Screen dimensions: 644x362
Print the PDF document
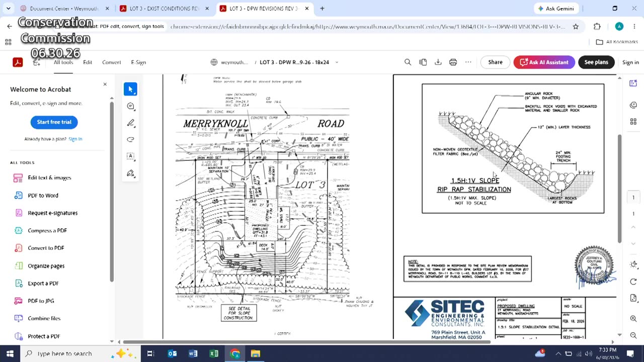point(453,62)
